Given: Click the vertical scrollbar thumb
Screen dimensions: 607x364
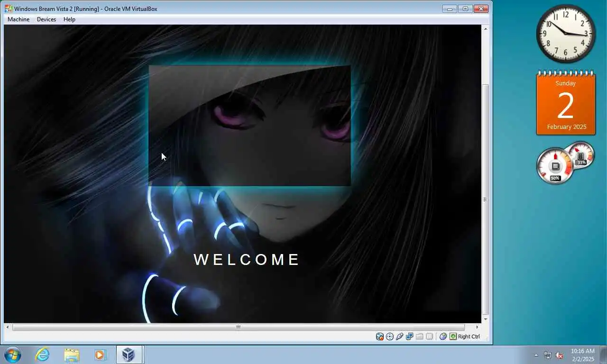Looking at the screenshot, I should tap(485, 200).
